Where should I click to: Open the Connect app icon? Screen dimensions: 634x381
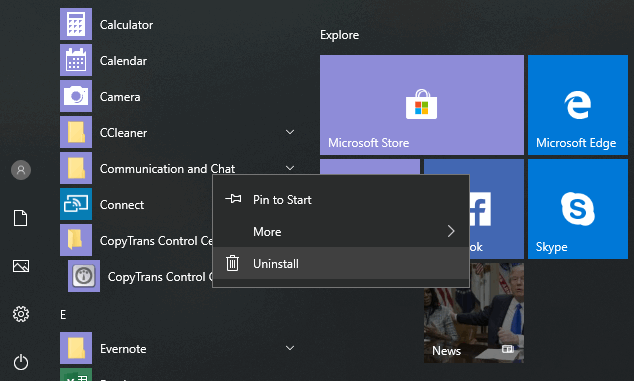coord(76,204)
